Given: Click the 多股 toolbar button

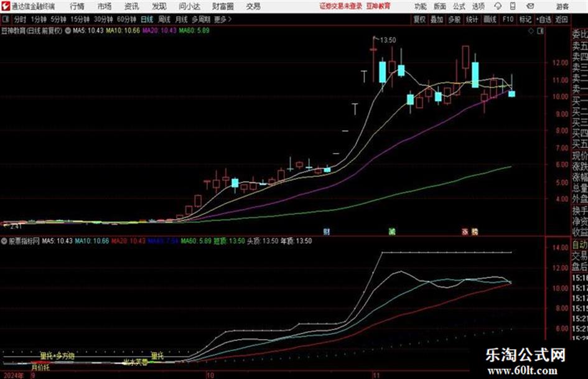Looking at the screenshot, I should [454, 19].
